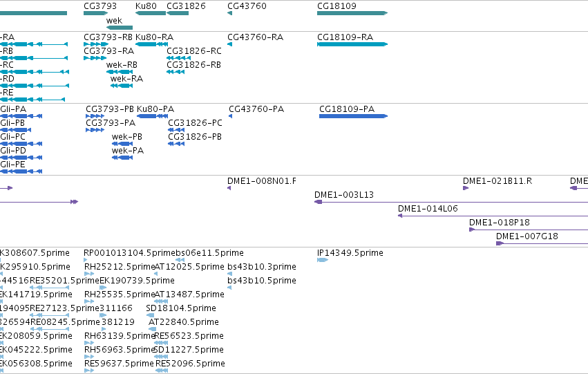Click the wek gene label
Image resolution: width=588 pixels, height=374 pixels.
pos(115,21)
